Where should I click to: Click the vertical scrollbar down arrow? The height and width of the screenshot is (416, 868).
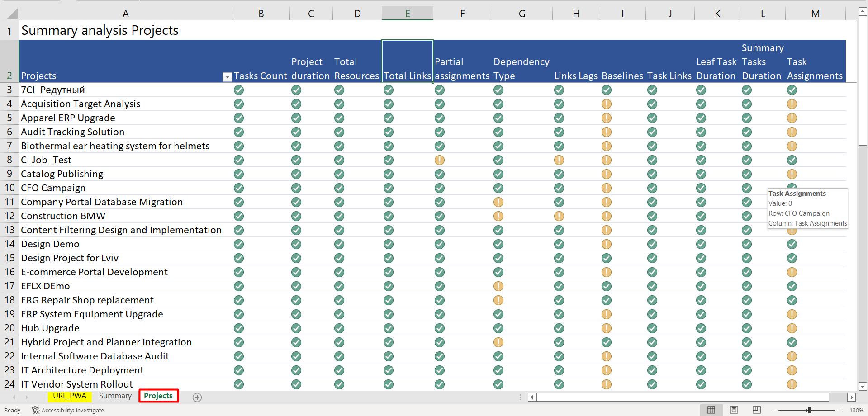click(863, 387)
